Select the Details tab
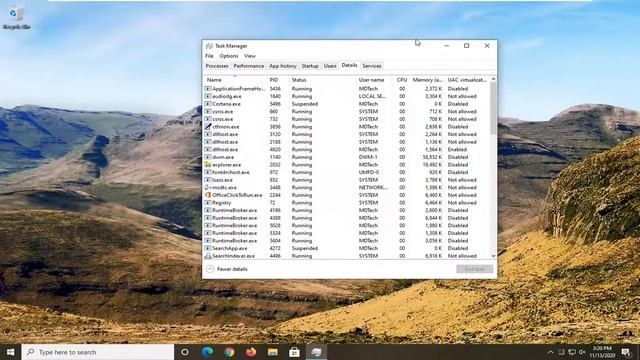640x360 pixels. coord(349,65)
